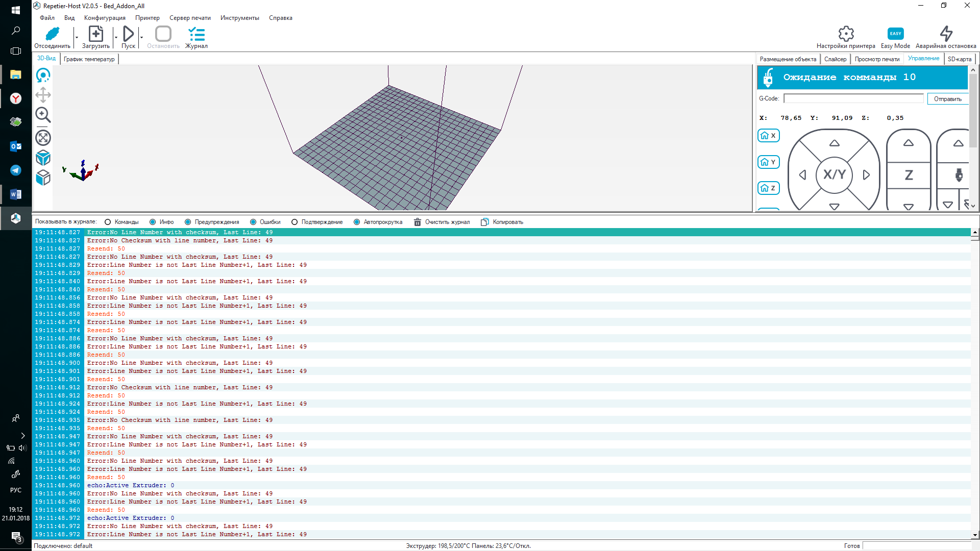Click the G-Code input field
980x551 pixels.
coord(853,98)
